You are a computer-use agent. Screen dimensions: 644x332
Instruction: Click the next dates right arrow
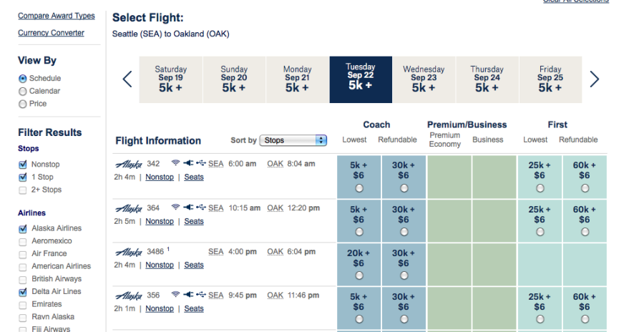coord(594,79)
